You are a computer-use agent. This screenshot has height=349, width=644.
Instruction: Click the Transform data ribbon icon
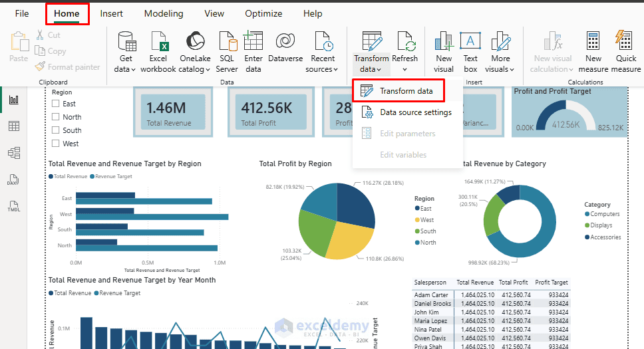(372, 41)
